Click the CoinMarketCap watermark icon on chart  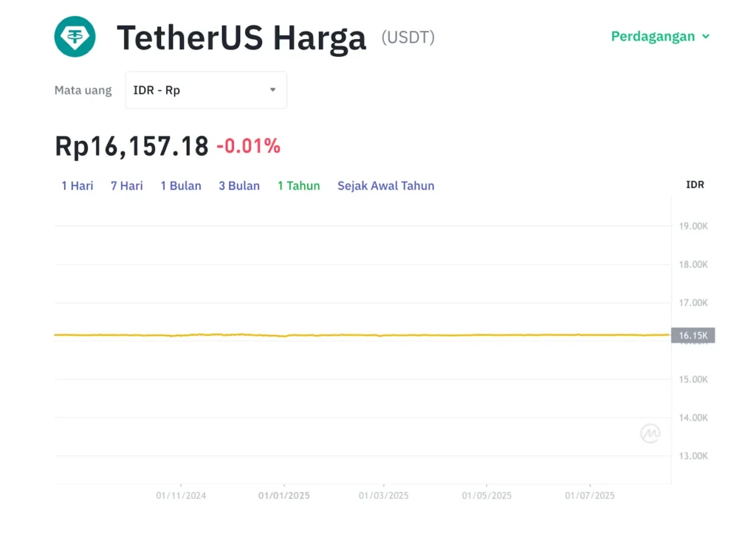click(x=650, y=433)
